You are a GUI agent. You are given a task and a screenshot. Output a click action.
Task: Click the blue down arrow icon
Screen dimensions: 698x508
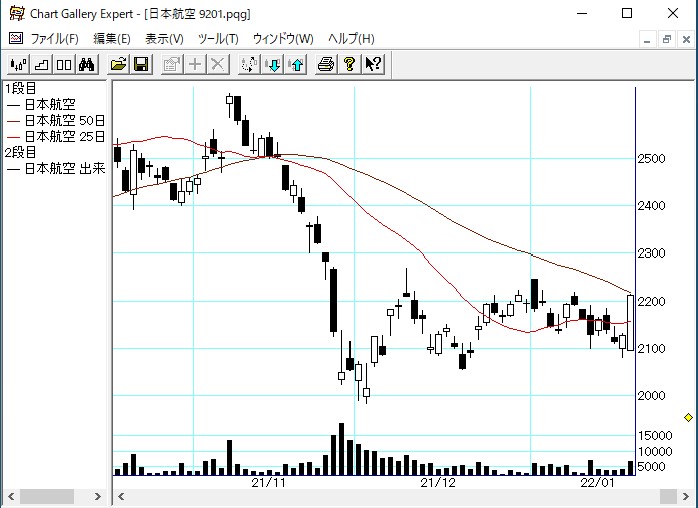(x=273, y=65)
